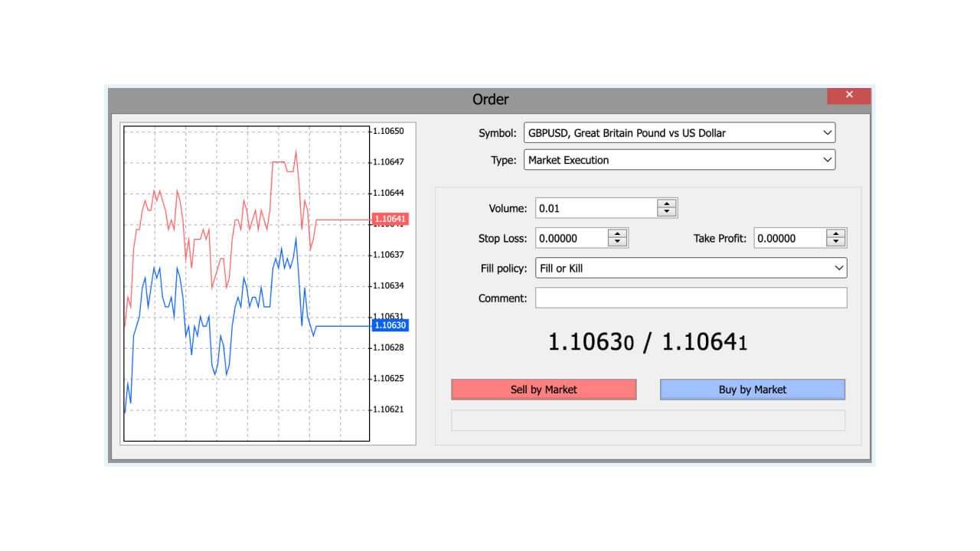Click the blue bid price tag 1.10630
The height and width of the screenshot is (551, 980).
click(x=390, y=325)
